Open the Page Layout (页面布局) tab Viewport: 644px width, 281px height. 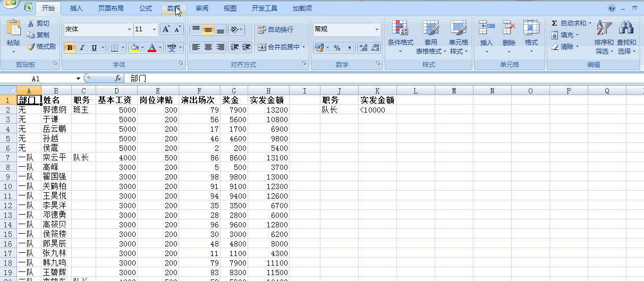click(111, 8)
